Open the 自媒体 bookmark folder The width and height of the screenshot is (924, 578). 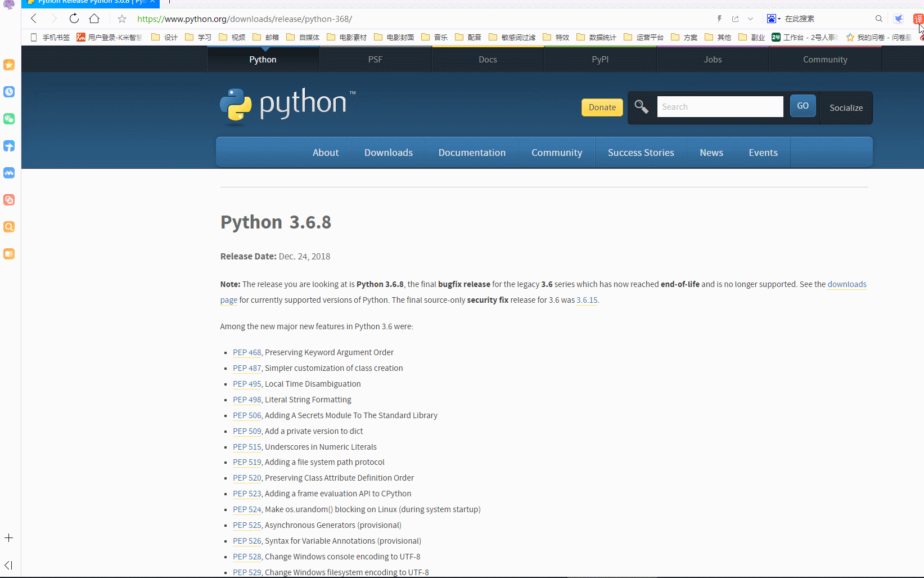[x=303, y=37]
